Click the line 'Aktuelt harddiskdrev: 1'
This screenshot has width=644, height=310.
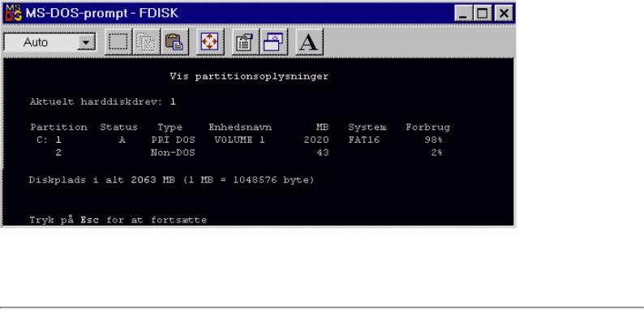click(103, 102)
